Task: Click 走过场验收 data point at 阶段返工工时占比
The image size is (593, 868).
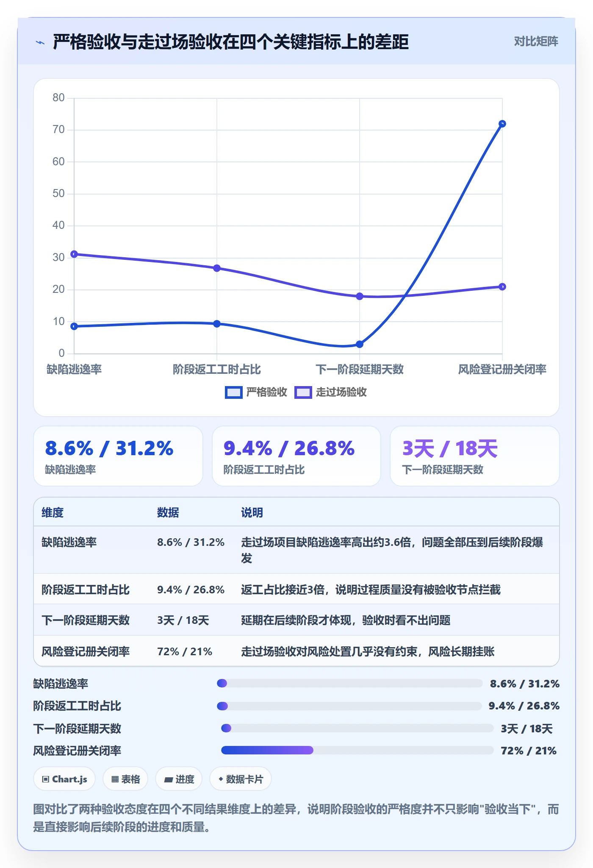Action: coord(217,268)
